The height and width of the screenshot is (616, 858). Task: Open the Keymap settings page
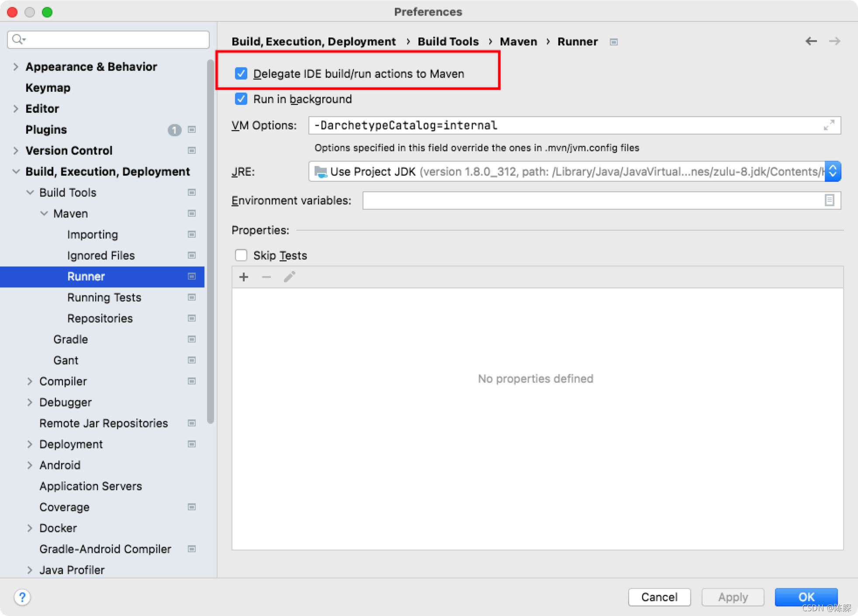[48, 88]
